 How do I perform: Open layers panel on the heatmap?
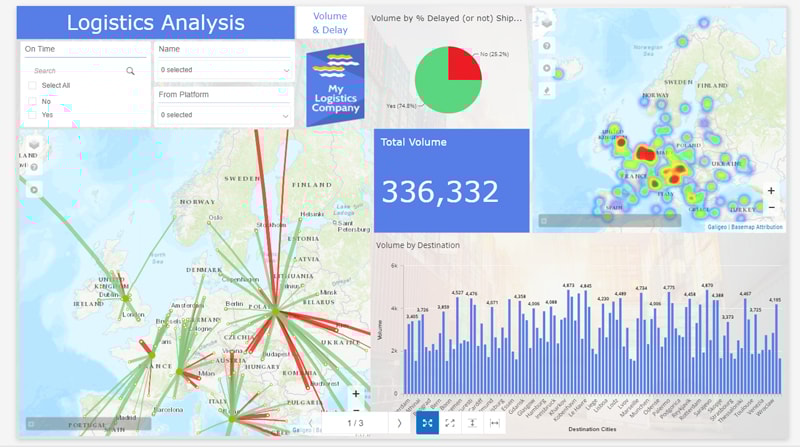546,23
